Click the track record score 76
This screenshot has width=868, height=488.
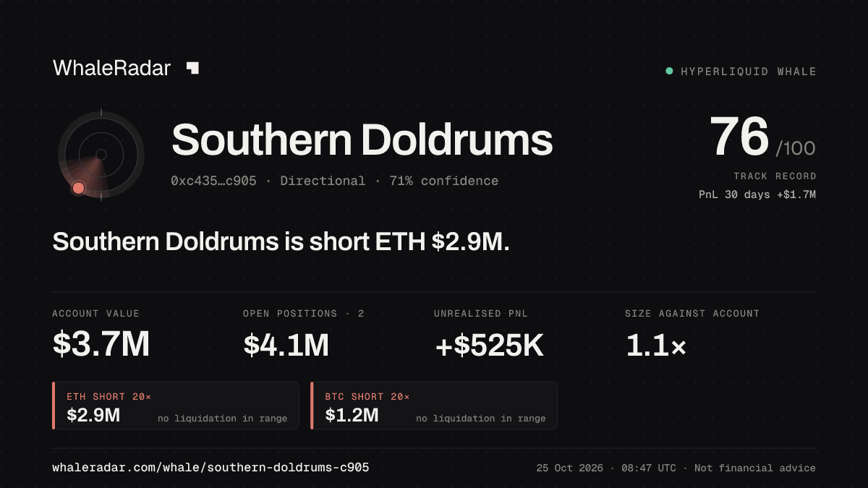click(739, 137)
